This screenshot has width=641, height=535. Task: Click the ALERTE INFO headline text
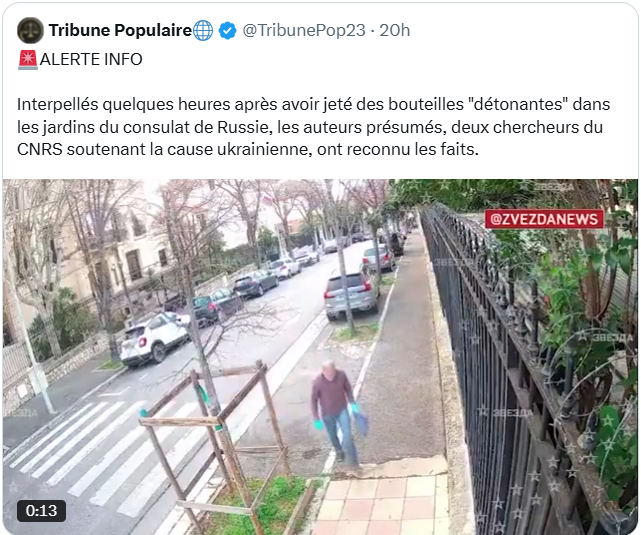pyautogui.click(x=91, y=60)
